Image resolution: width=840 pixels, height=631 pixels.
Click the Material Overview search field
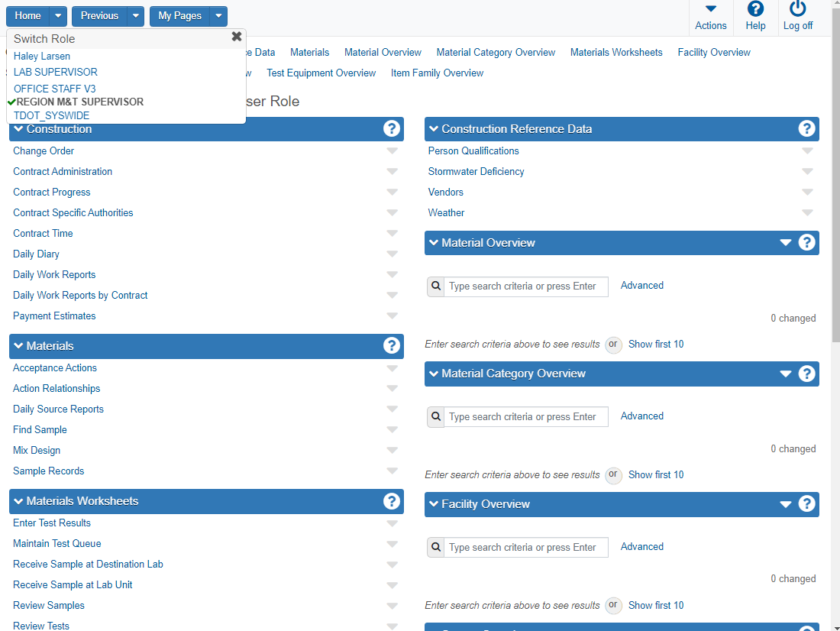(x=526, y=286)
